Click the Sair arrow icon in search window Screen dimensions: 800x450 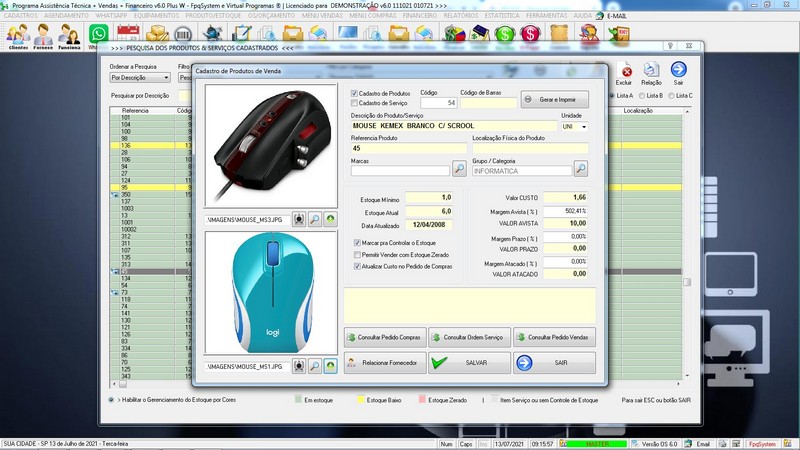click(678, 73)
